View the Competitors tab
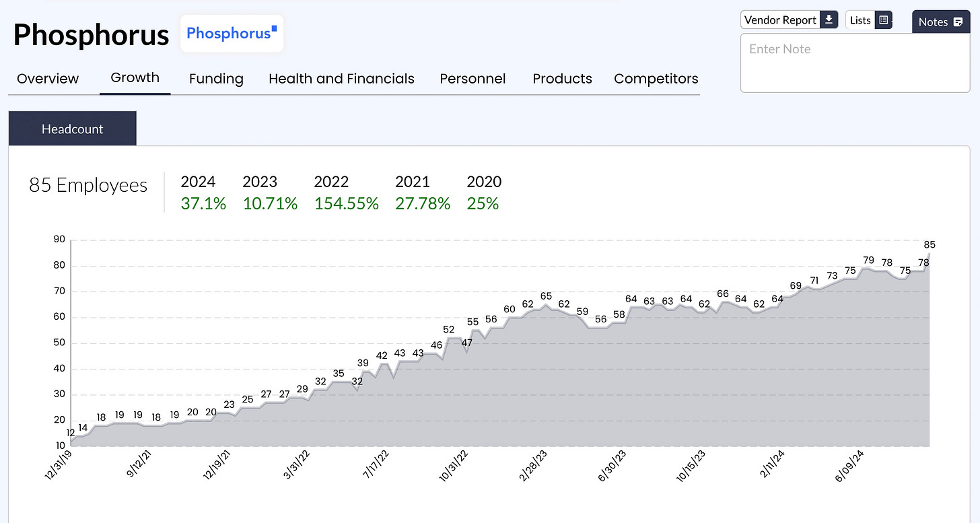This screenshot has height=523, width=980. point(656,79)
